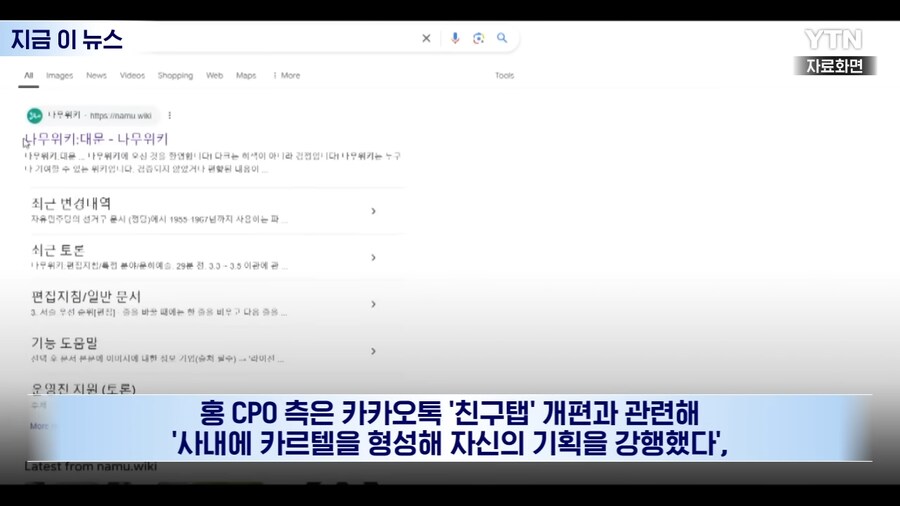Open Google Lens image search icon
900x506 pixels.
tap(478, 38)
